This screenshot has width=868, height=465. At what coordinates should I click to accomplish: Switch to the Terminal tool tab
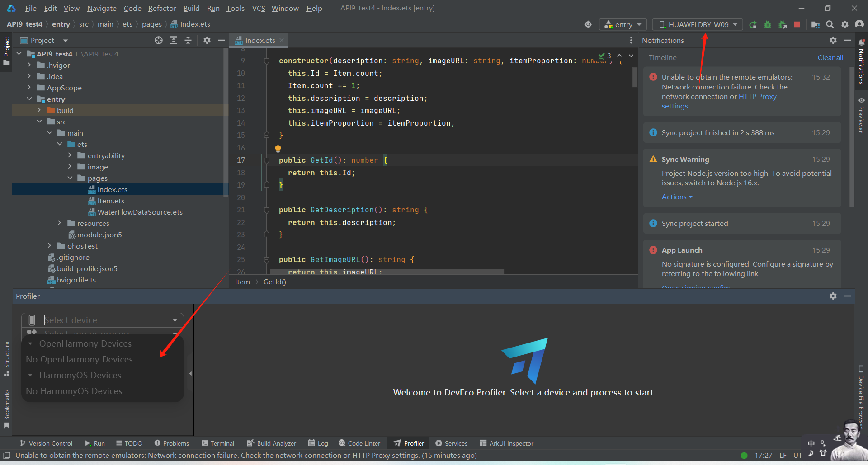coord(218,443)
